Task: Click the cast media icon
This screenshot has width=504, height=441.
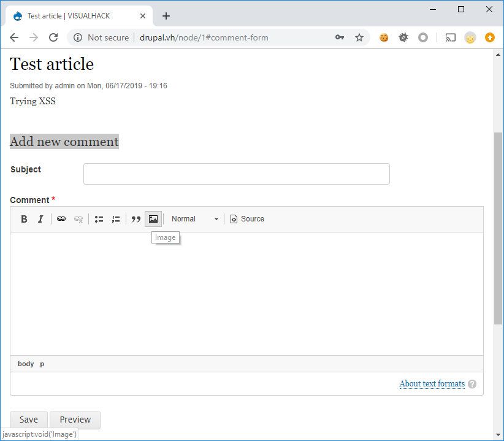Action: (x=450, y=37)
